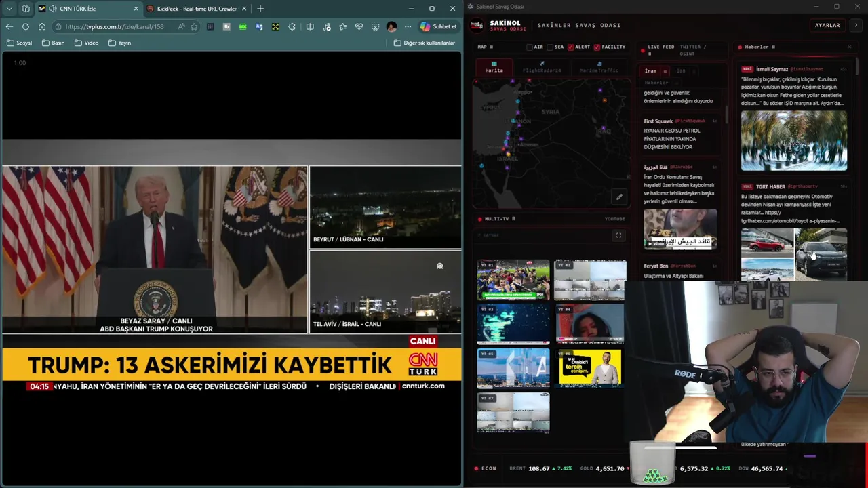Switch to the MarineTraffic tab
Image resolution: width=868 pixels, height=488 pixels.
pos(599,67)
